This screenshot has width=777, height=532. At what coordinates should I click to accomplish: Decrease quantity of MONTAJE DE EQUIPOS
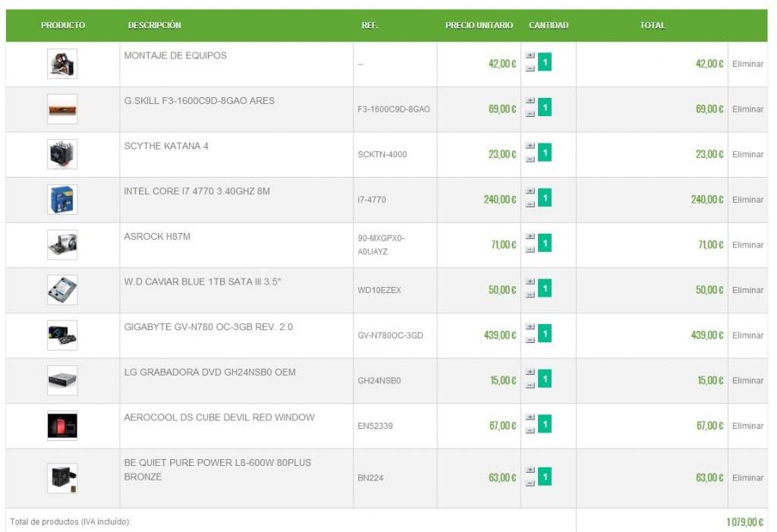pos(530,68)
